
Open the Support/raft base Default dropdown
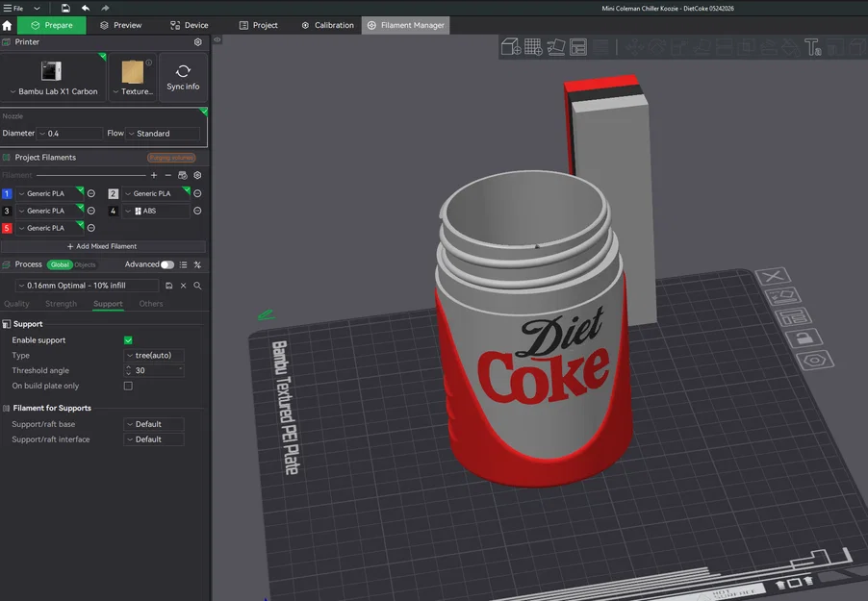154,424
